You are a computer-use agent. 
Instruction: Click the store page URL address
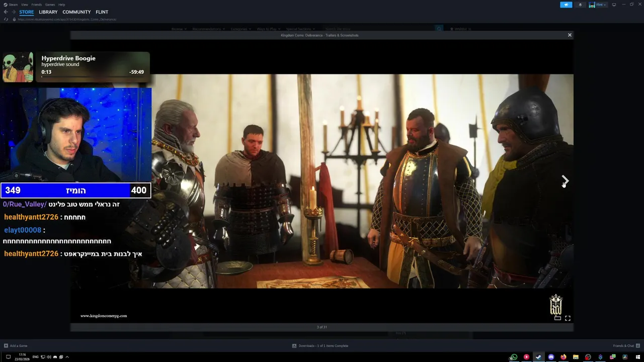[67, 19]
